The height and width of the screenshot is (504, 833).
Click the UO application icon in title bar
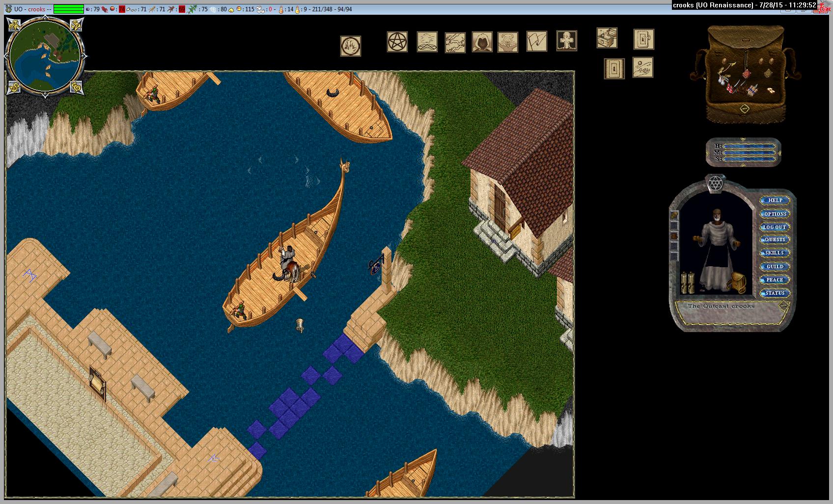click(x=8, y=9)
